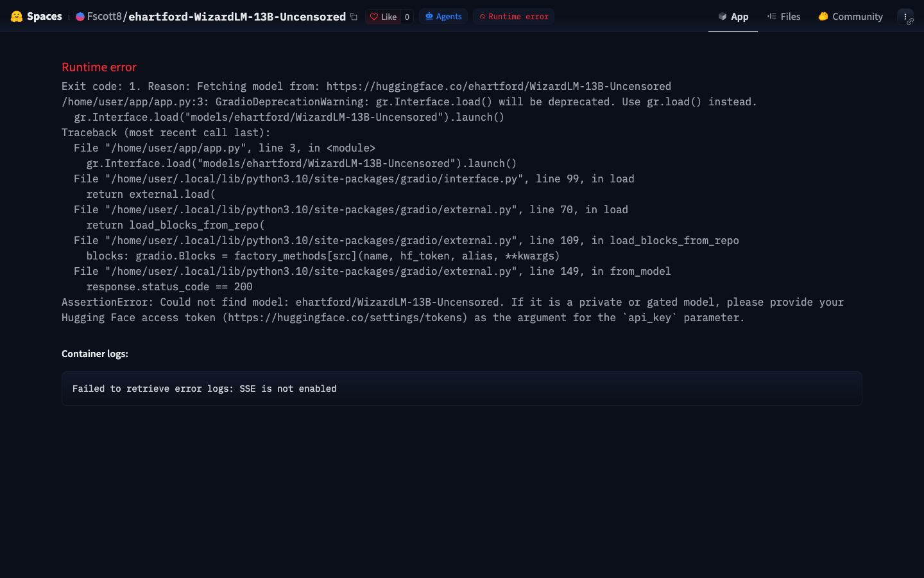Switch to the Files tab
The height and width of the screenshot is (578, 924).
783,17
